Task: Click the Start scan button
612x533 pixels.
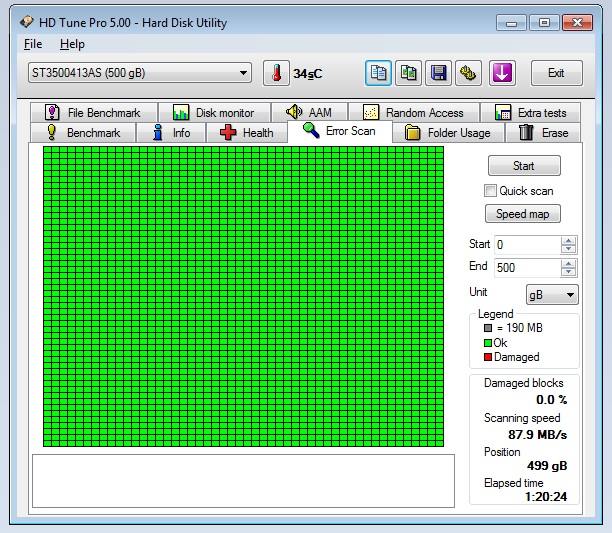Action: (524, 166)
